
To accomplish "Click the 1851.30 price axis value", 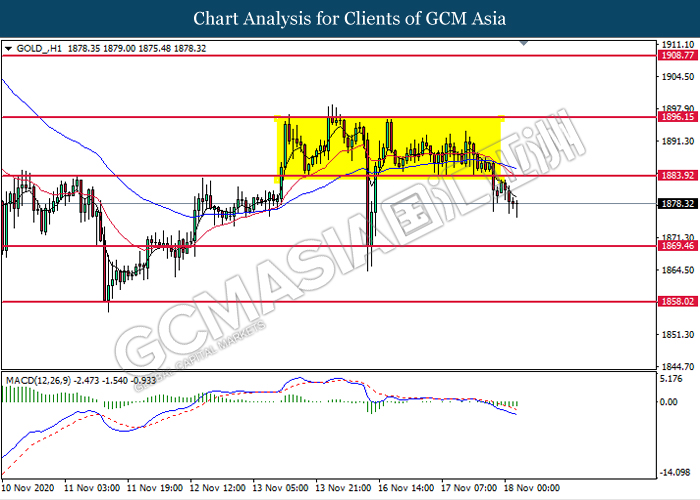I will tap(678, 334).
